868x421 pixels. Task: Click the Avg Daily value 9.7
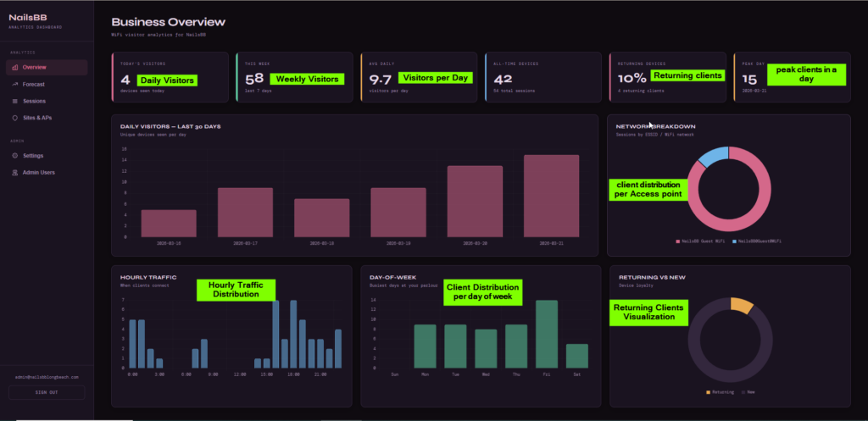tap(381, 79)
